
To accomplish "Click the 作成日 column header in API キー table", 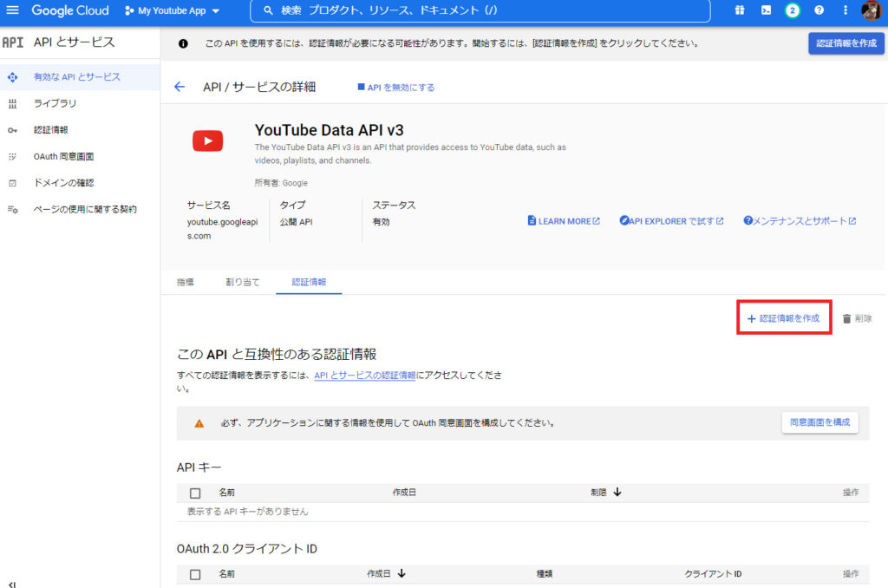I will pyautogui.click(x=404, y=493).
